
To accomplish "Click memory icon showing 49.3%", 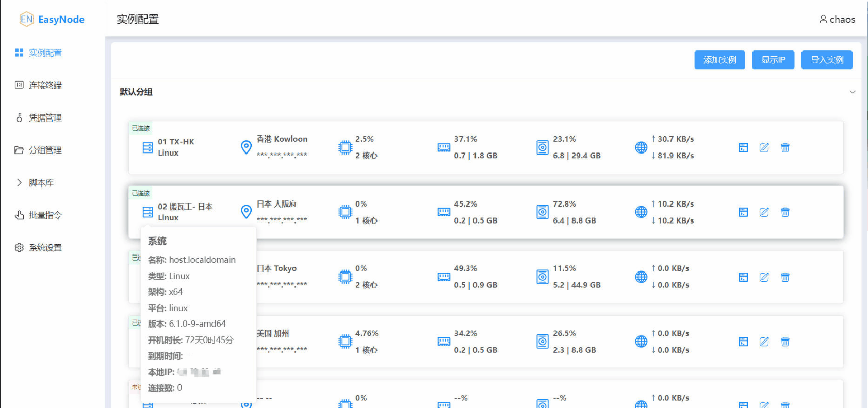I will (444, 277).
